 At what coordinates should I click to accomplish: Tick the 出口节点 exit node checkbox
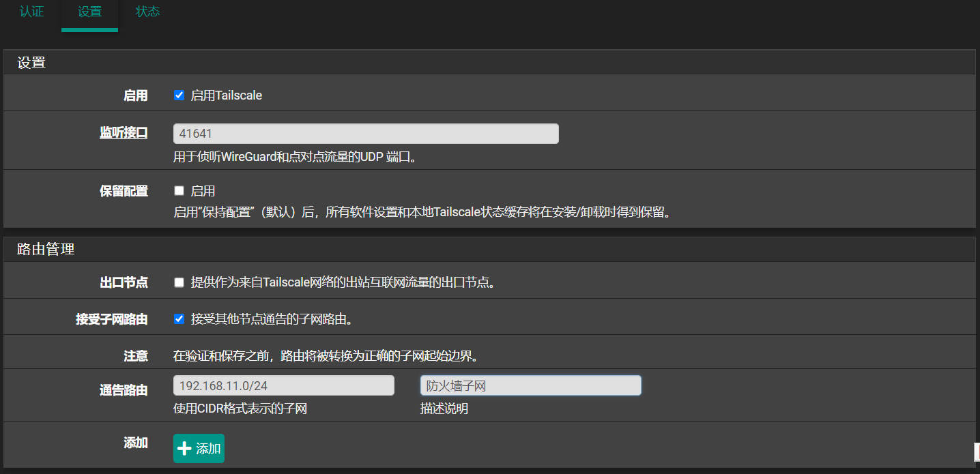pyautogui.click(x=179, y=282)
